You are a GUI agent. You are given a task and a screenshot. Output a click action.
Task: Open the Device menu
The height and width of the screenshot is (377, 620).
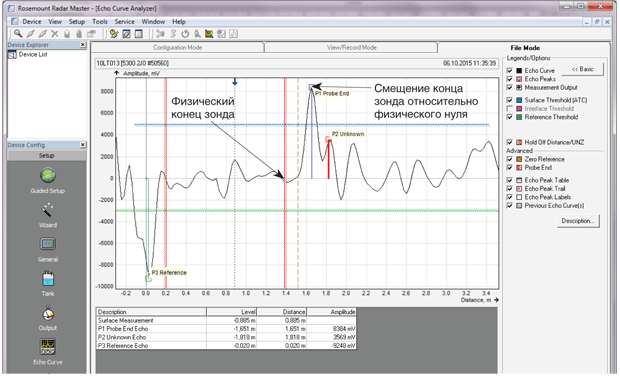point(32,22)
